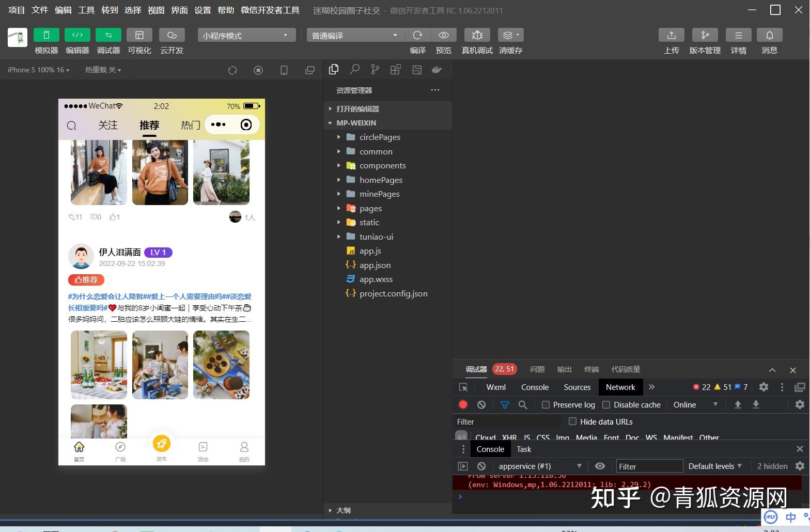Detach the simulator window
The width and height of the screenshot is (810, 532).
[x=310, y=70]
